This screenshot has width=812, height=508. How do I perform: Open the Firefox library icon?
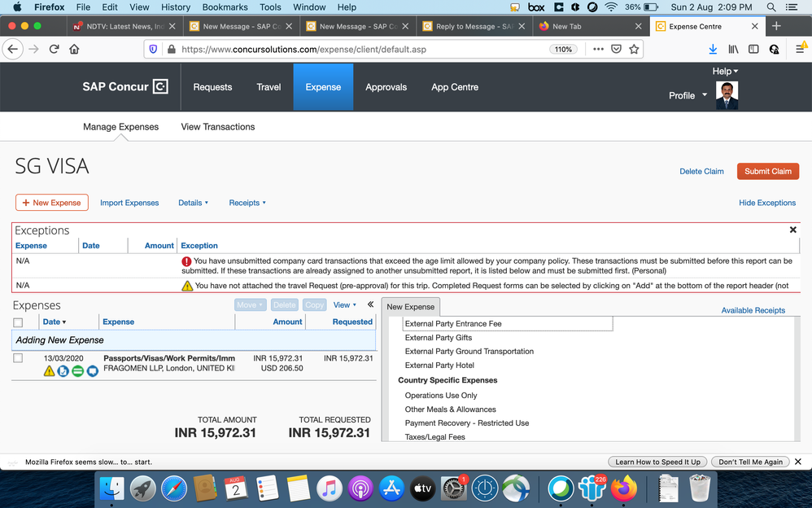pyautogui.click(x=733, y=49)
